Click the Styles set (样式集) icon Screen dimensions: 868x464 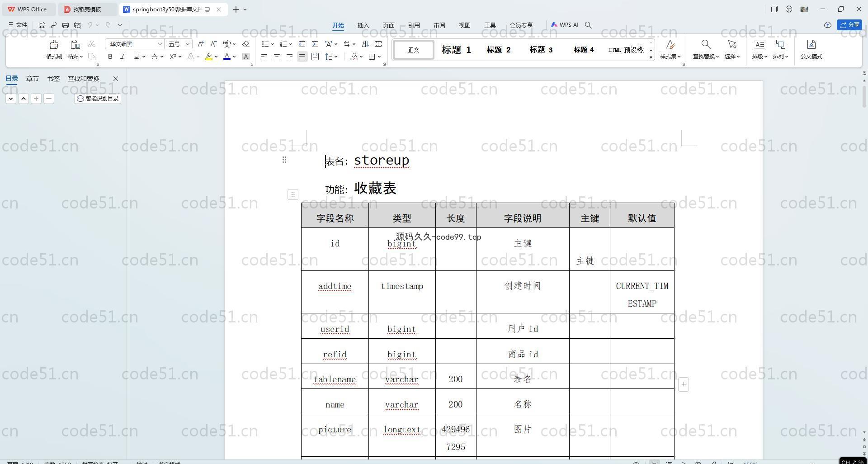(x=670, y=44)
